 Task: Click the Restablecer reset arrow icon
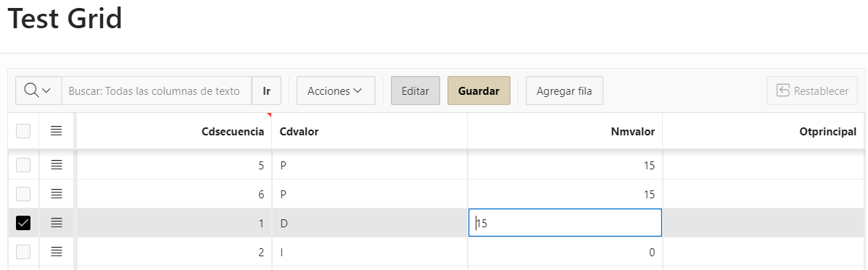point(782,90)
